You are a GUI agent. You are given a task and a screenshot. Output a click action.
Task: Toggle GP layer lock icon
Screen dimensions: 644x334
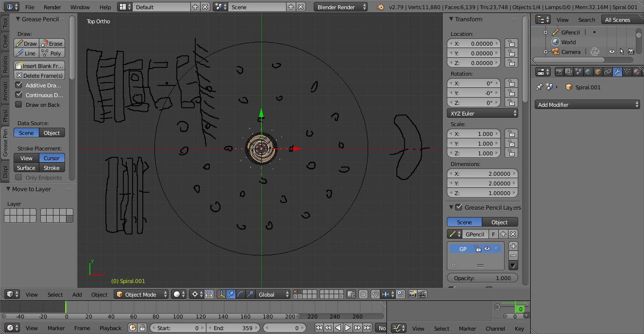click(478, 249)
